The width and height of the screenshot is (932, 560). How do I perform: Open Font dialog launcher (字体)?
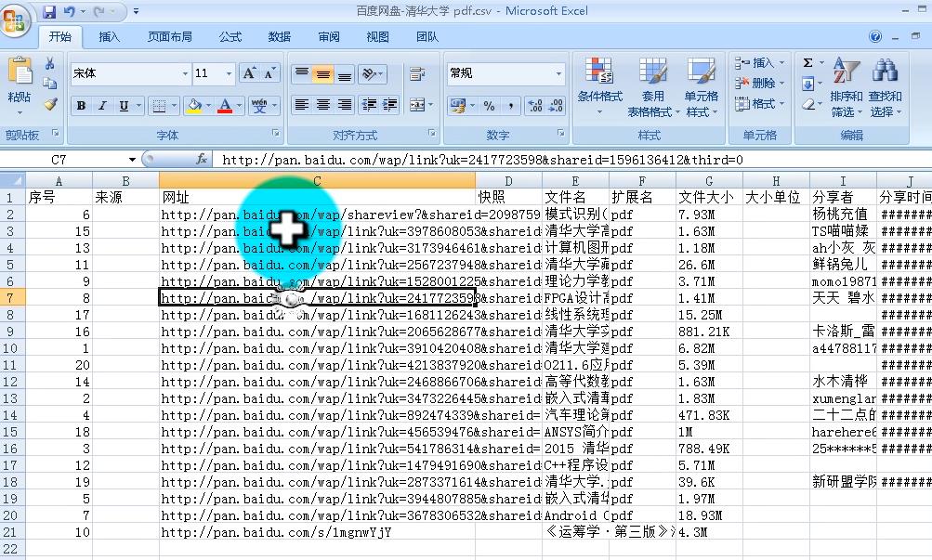276,134
